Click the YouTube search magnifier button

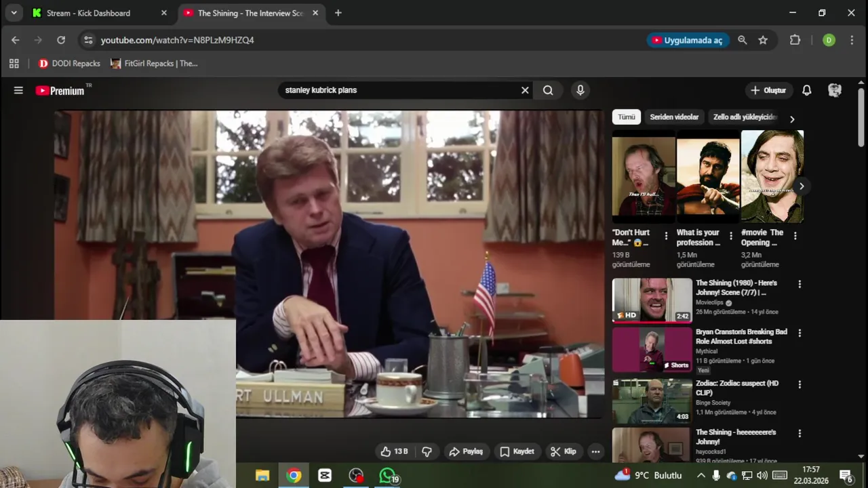pos(548,90)
